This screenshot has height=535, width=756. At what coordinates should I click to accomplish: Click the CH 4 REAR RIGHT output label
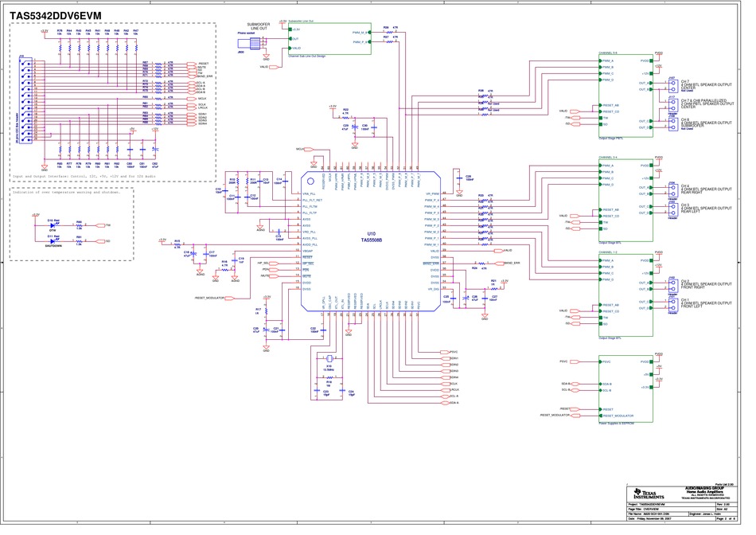707,189
